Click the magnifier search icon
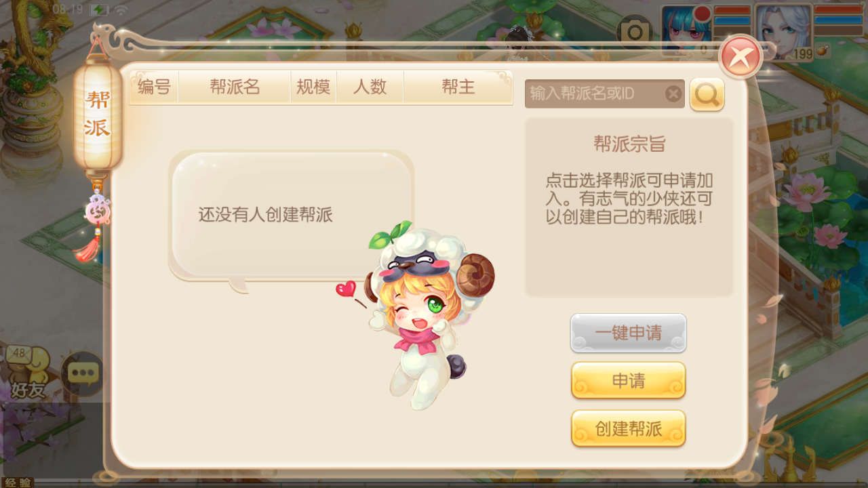Image resolution: width=868 pixels, height=488 pixels. coord(707,95)
